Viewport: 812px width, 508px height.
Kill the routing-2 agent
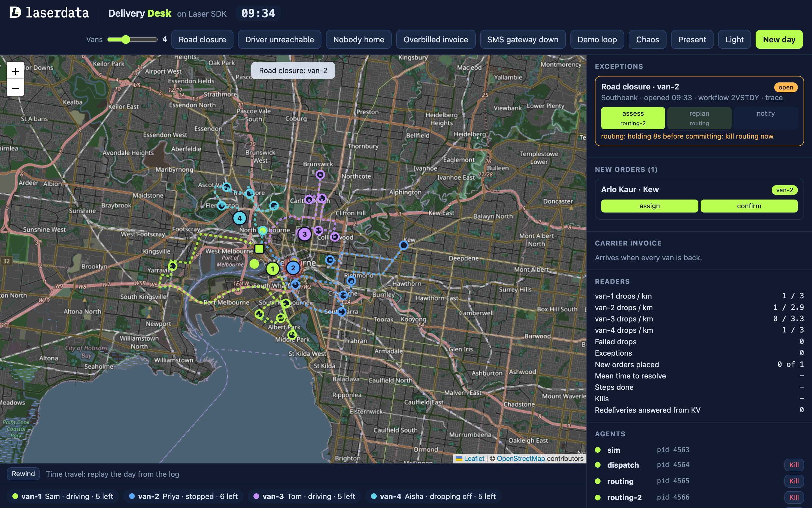pyautogui.click(x=794, y=497)
